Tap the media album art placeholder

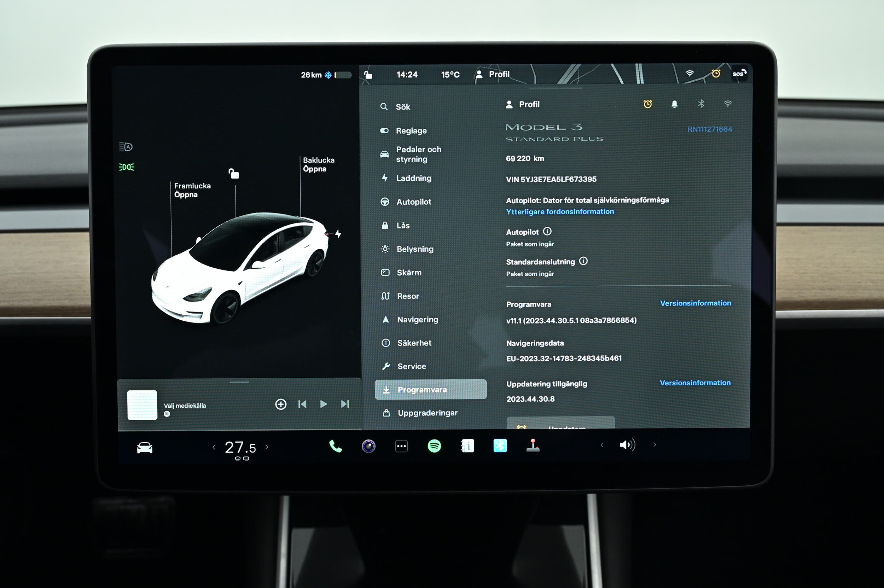point(142,405)
